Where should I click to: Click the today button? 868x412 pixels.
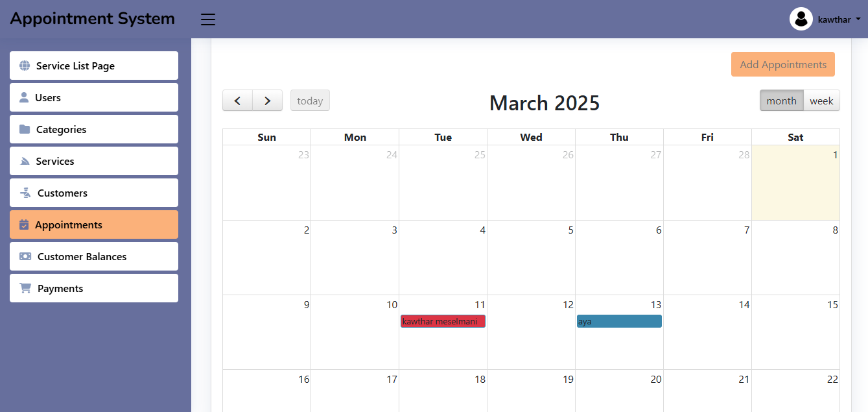tap(310, 101)
